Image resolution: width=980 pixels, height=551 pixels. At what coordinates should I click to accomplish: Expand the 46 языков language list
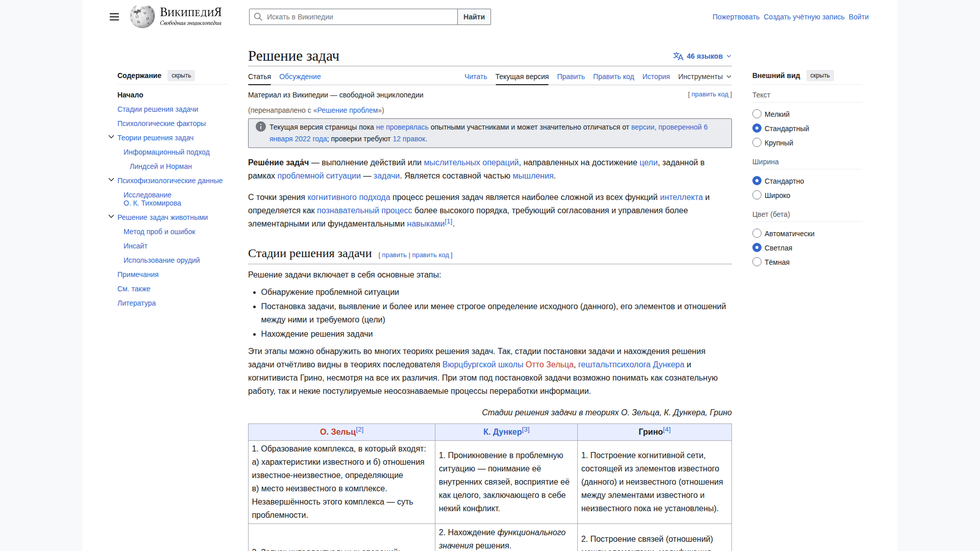(x=704, y=56)
